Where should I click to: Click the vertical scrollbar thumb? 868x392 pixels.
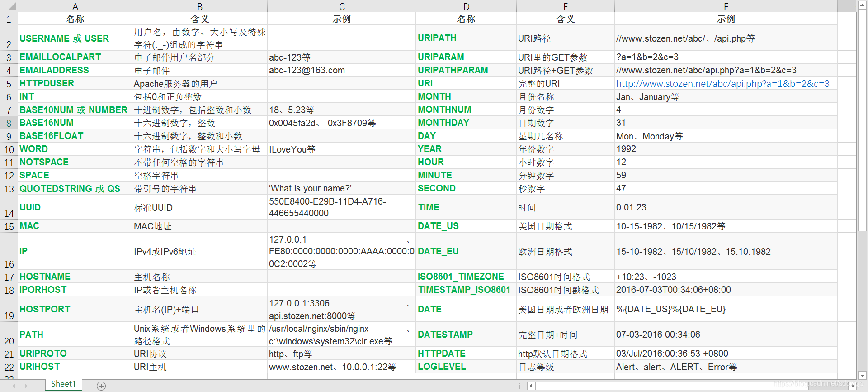862,120
